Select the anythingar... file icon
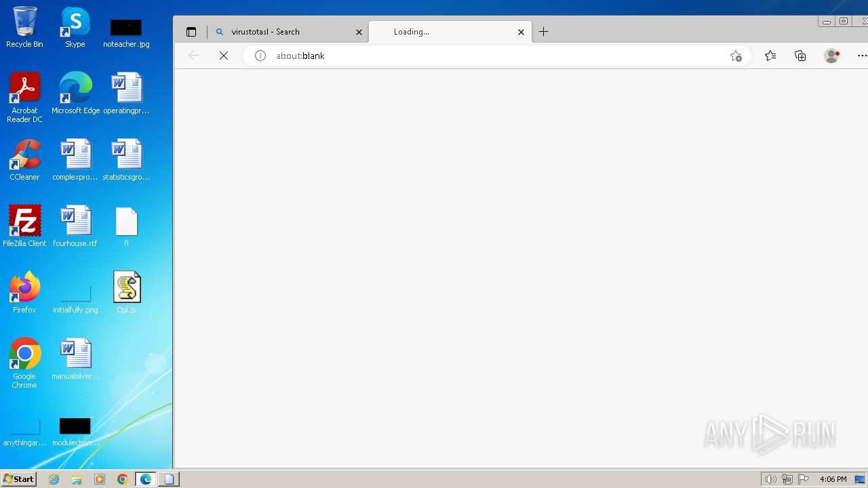Viewport: 868px width, 488px height. [x=24, y=433]
